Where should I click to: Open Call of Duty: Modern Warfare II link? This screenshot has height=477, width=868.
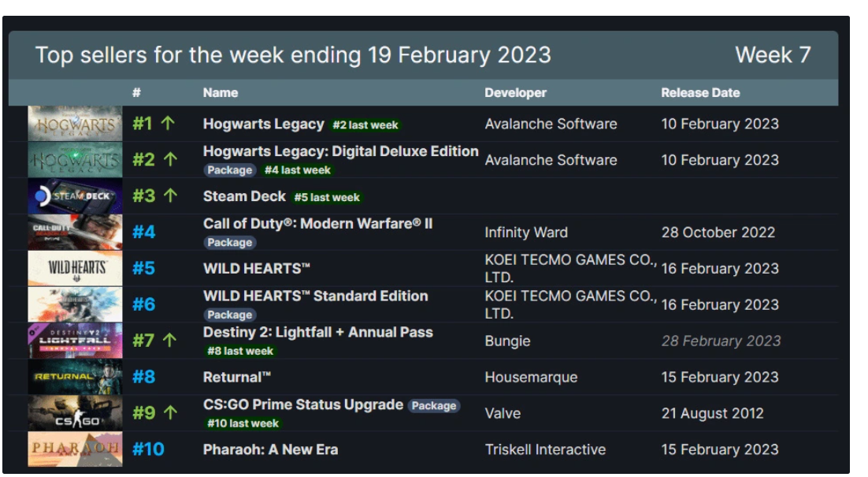coord(317,223)
